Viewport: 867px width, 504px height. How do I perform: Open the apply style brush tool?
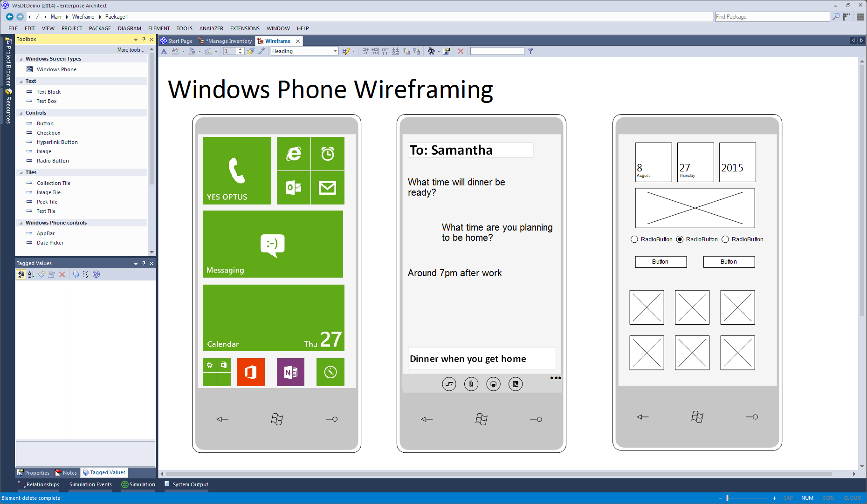coord(251,51)
